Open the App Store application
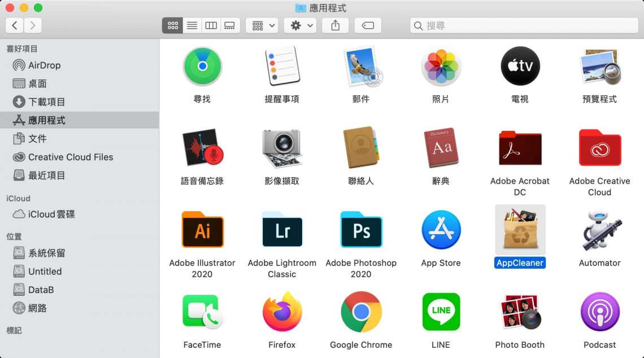Screen dimensions: 644x358 [441, 230]
